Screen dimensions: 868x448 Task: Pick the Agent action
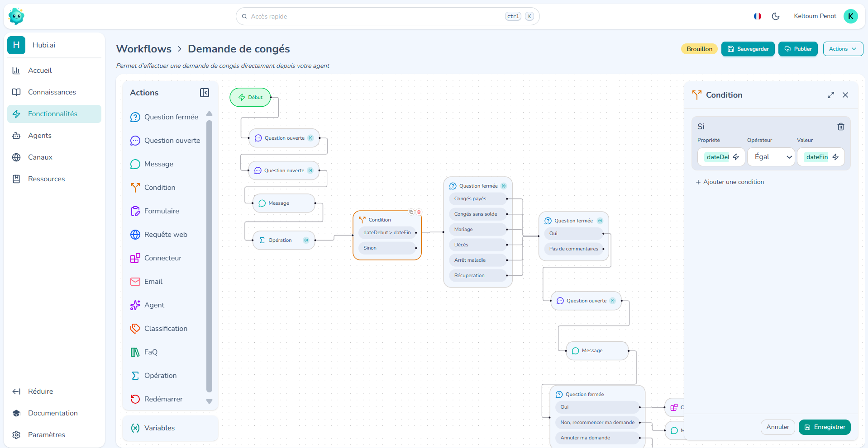148,305
